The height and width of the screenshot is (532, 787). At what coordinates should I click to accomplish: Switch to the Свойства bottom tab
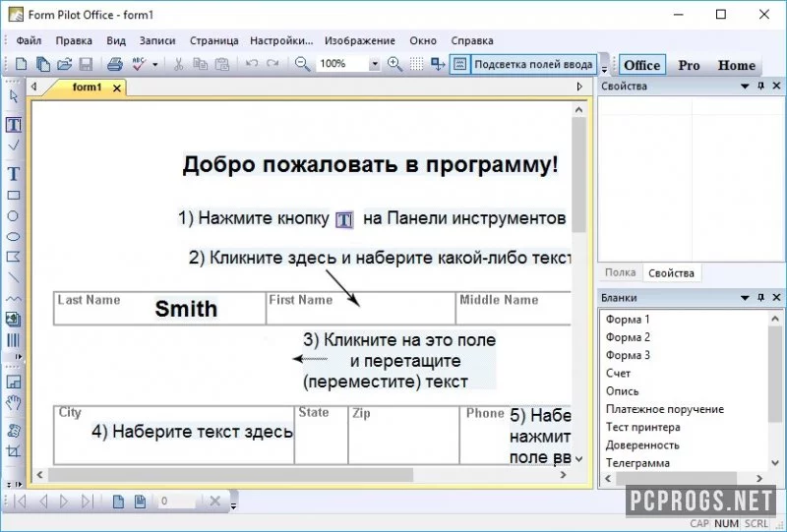(671, 273)
